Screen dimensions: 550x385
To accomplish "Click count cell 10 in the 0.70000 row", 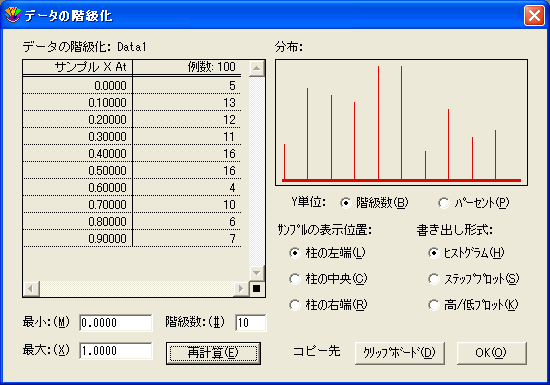I will (x=187, y=204).
